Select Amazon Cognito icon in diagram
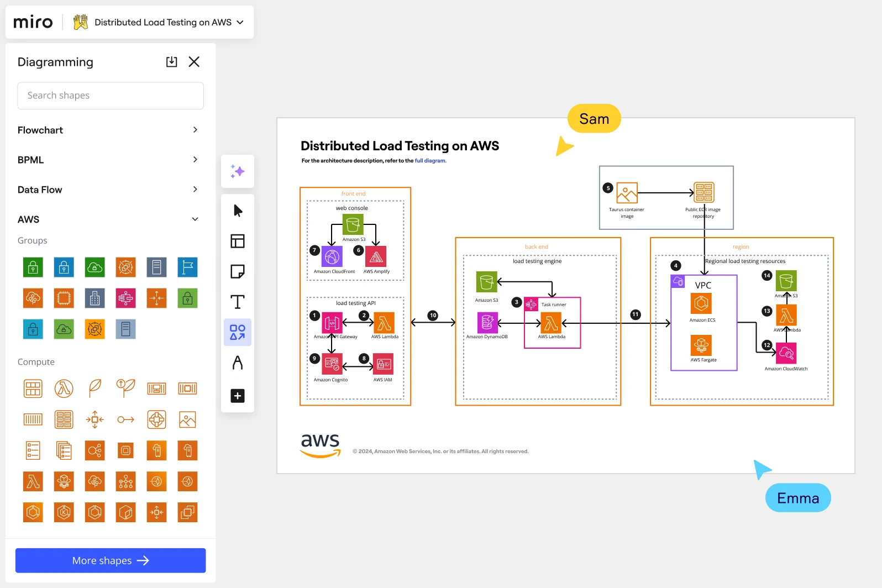882x588 pixels. pyautogui.click(x=332, y=364)
